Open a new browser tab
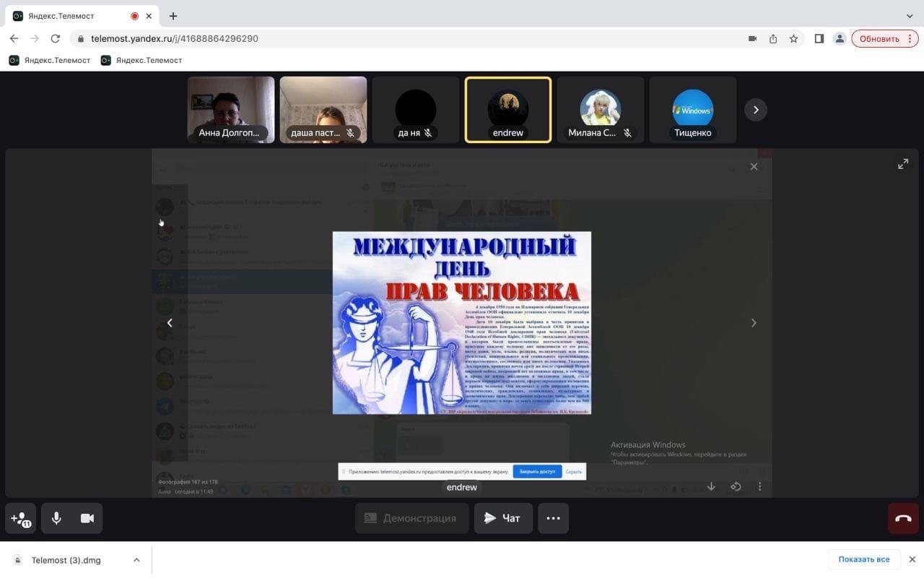 point(173,16)
